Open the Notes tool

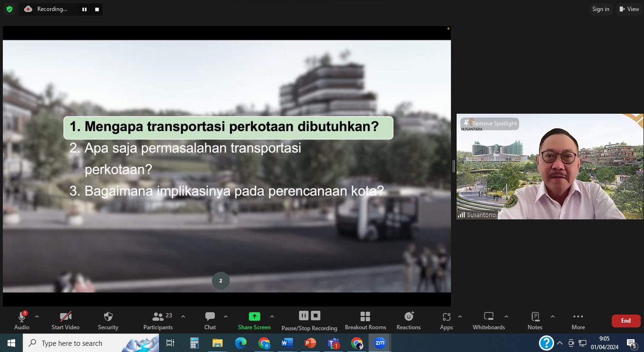535,320
